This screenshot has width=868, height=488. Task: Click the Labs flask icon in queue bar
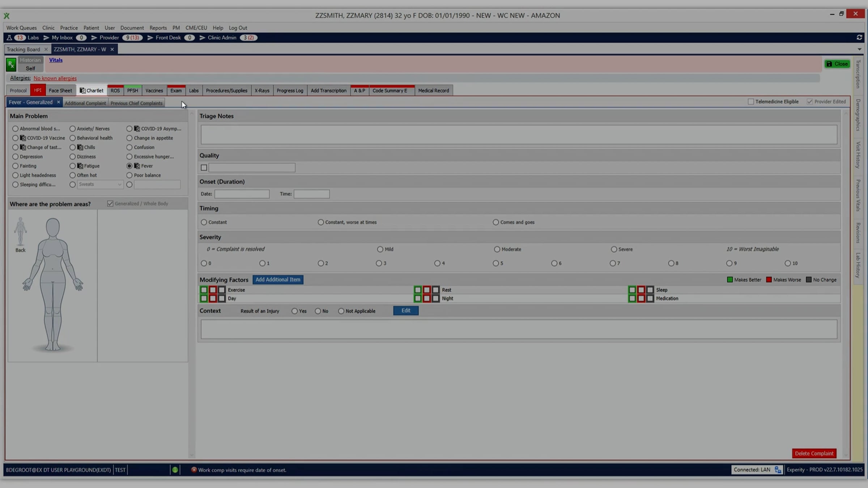point(9,38)
